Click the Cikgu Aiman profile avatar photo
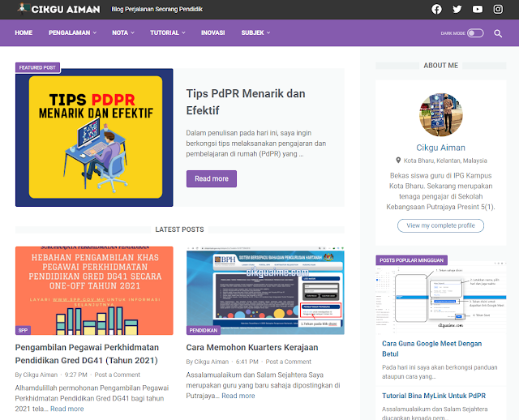 point(441,114)
